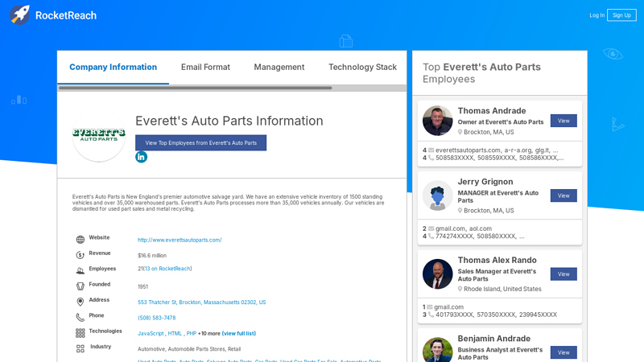Screen dimensions: 644x362
Task: Switch to the Email Format tab
Action: (x=205, y=67)
